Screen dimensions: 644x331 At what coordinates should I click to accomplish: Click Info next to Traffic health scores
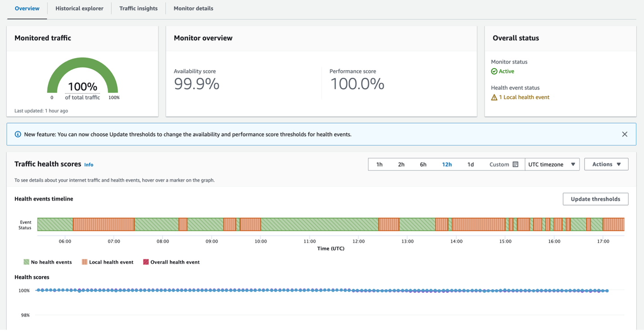(89, 165)
